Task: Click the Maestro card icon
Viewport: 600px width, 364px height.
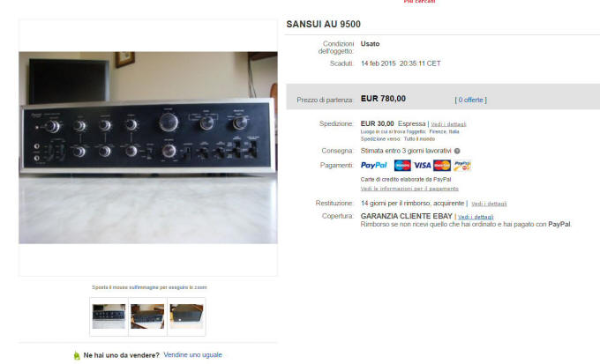Action: coord(402,165)
